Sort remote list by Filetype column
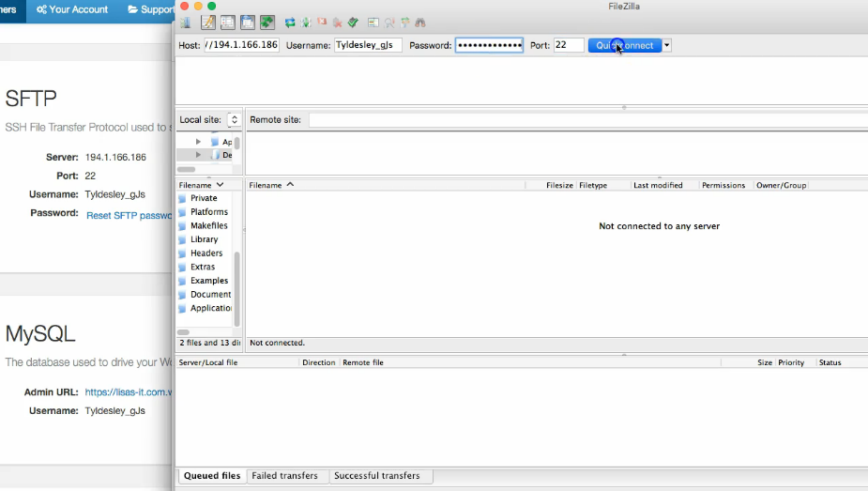868x491 pixels. (602, 185)
